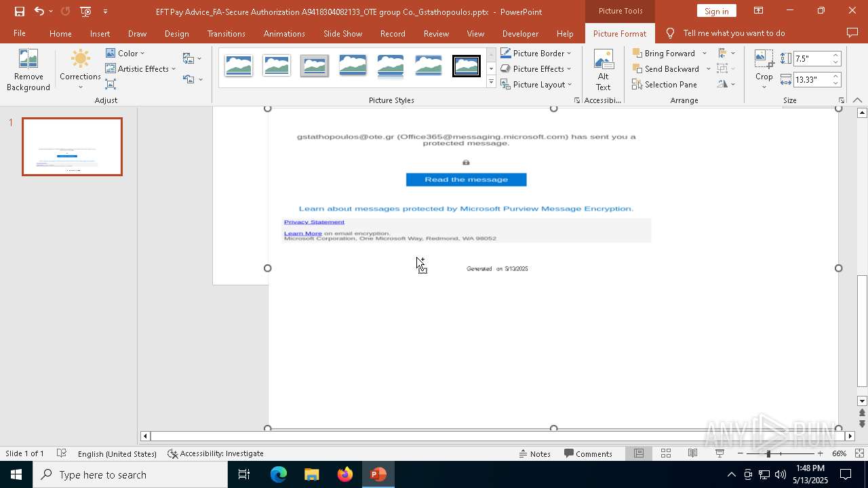Click the shape height field showing 7.5"
This screenshot has height=488, width=868.
pos(812,58)
